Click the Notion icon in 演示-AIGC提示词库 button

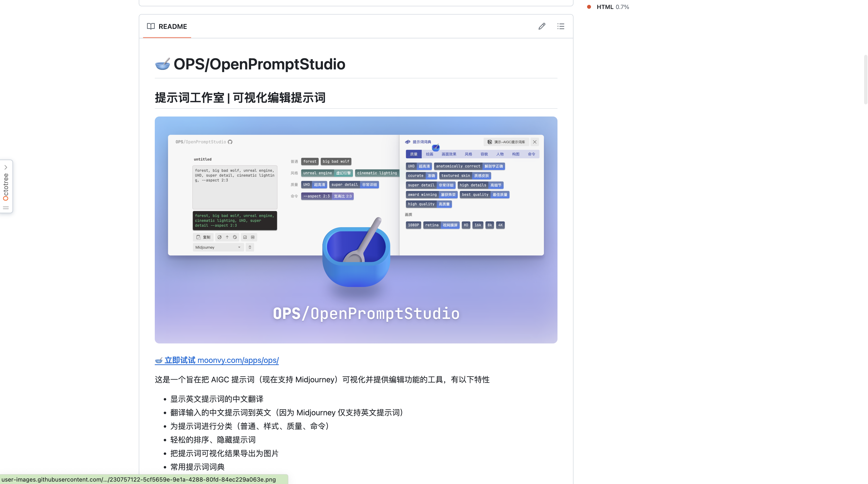pos(490,142)
